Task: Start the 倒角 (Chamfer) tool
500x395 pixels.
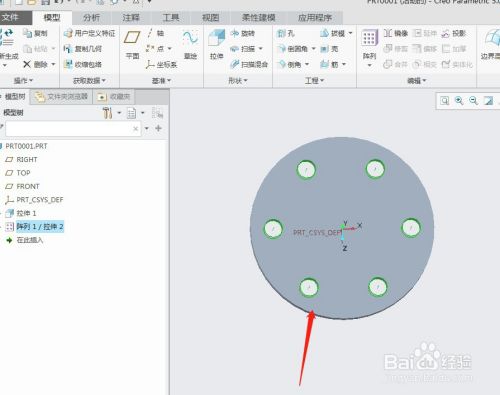Action: click(289, 64)
